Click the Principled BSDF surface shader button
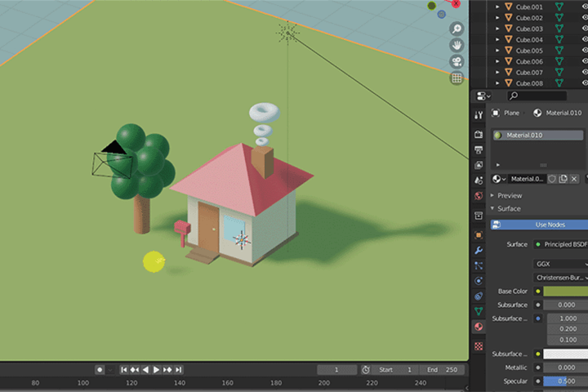 pos(560,244)
